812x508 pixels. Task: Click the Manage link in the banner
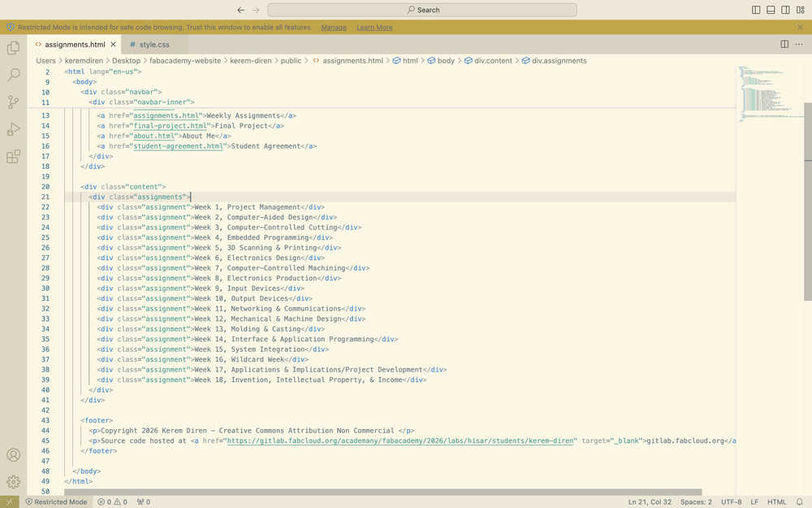pos(334,28)
